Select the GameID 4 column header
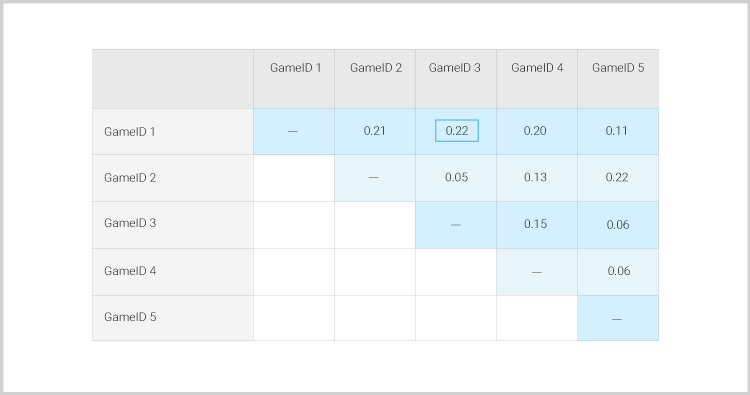The height and width of the screenshot is (395, 750). (537, 79)
